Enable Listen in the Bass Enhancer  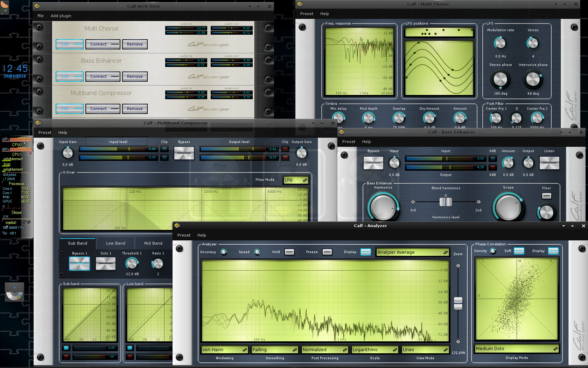549,163
